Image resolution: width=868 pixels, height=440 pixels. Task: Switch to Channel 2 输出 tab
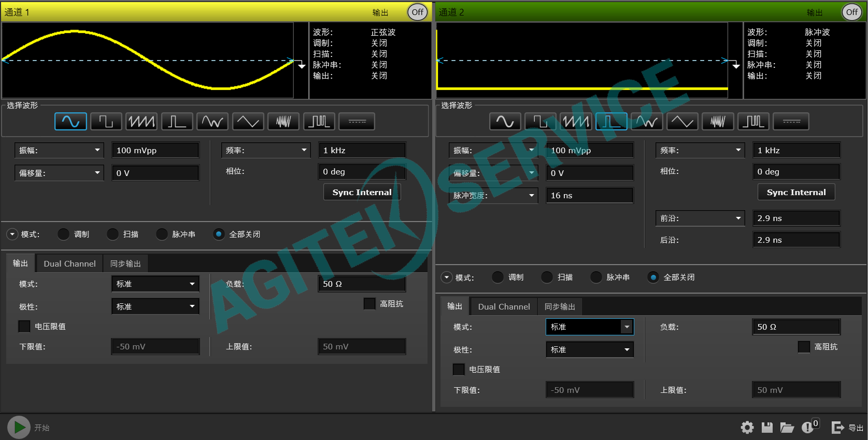click(454, 306)
